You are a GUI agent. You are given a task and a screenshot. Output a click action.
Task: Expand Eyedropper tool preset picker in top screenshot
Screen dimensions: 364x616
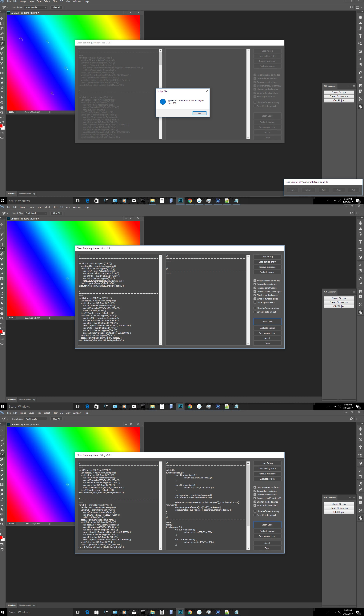coord(8,8)
